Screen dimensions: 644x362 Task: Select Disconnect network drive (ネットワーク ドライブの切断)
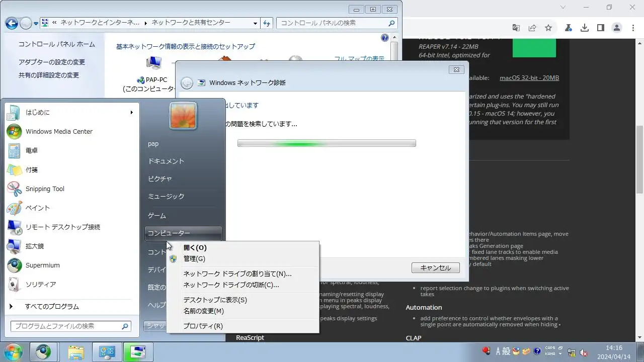click(x=243, y=285)
